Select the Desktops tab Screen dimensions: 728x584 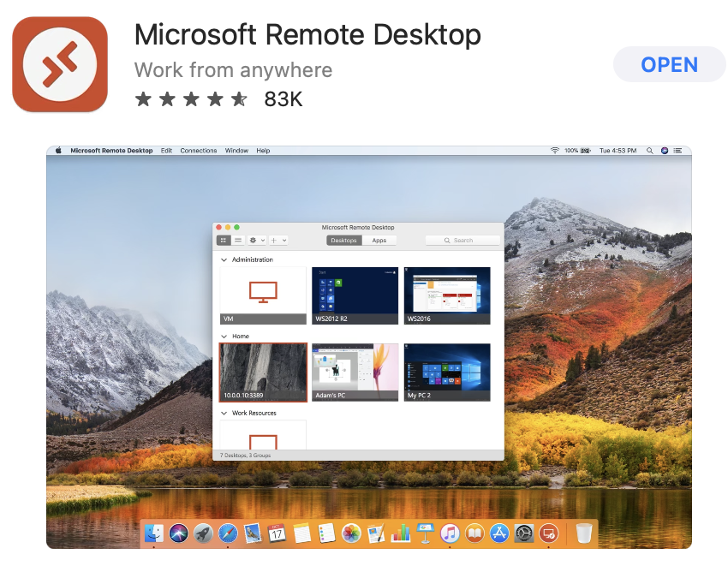pyautogui.click(x=344, y=240)
